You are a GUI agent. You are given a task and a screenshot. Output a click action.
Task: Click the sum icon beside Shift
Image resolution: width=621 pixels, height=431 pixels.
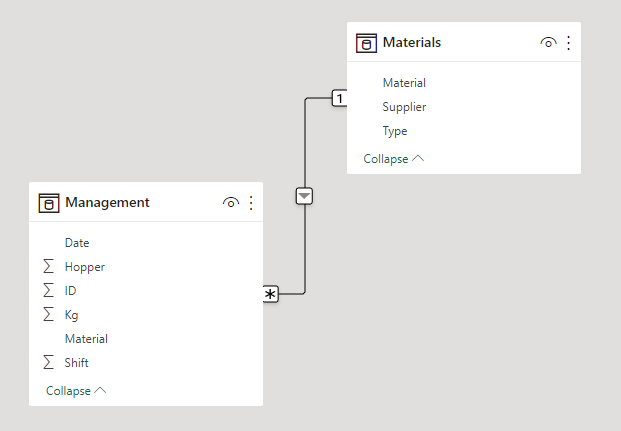coord(48,362)
